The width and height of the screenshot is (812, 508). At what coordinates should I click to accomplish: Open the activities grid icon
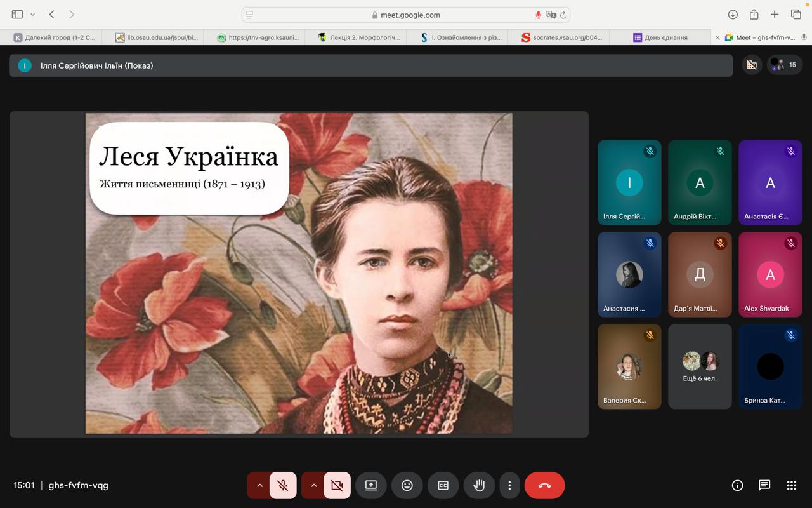(791, 485)
